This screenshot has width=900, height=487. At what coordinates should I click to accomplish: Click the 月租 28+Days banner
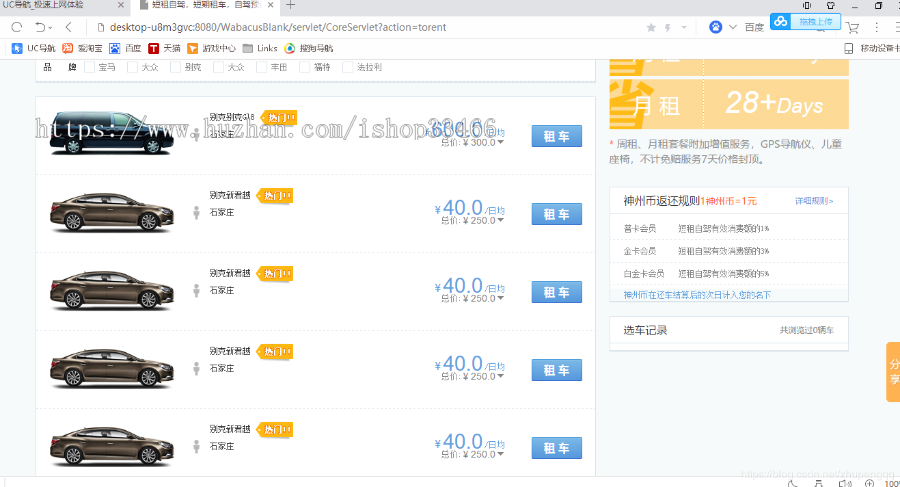[x=729, y=104]
